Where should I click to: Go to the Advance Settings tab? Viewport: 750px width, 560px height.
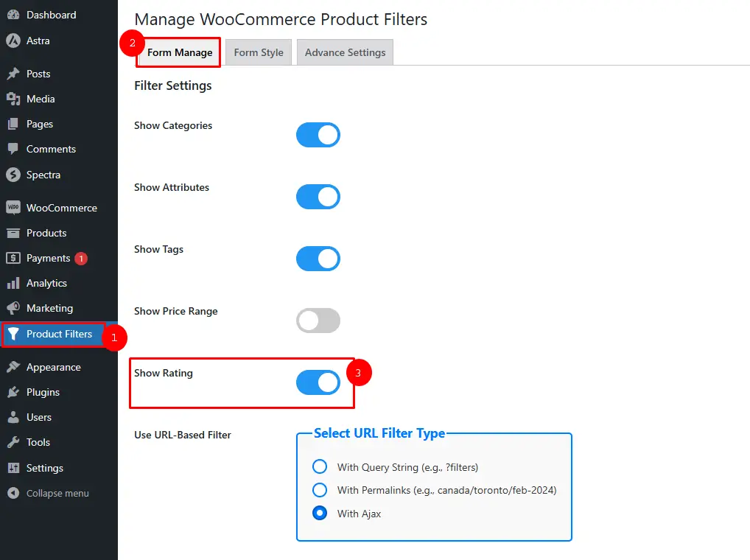click(x=346, y=52)
